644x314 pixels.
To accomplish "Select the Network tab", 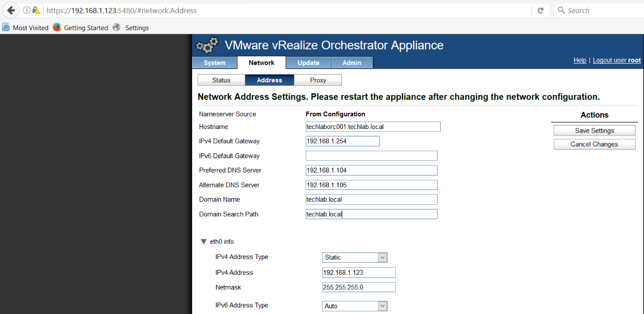I will click(261, 62).
